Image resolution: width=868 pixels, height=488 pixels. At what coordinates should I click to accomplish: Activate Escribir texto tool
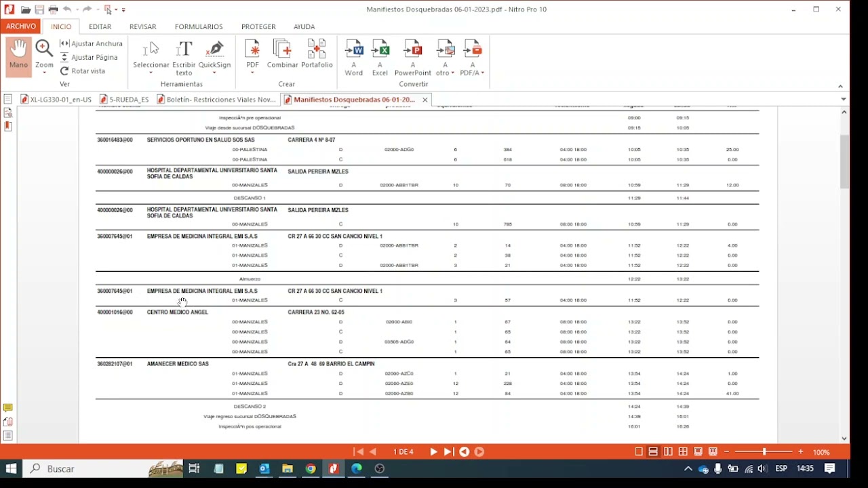184,57
